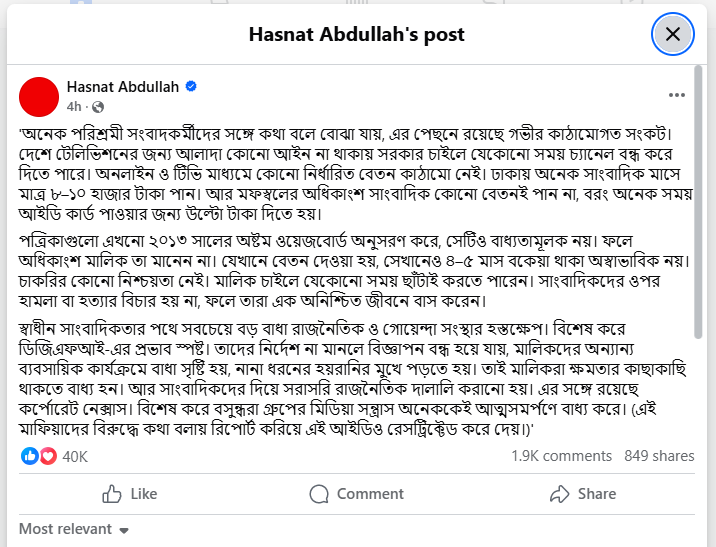View the 40K reactions count
Viewport: 716px width, 547px height.
(x=75, y=457)
